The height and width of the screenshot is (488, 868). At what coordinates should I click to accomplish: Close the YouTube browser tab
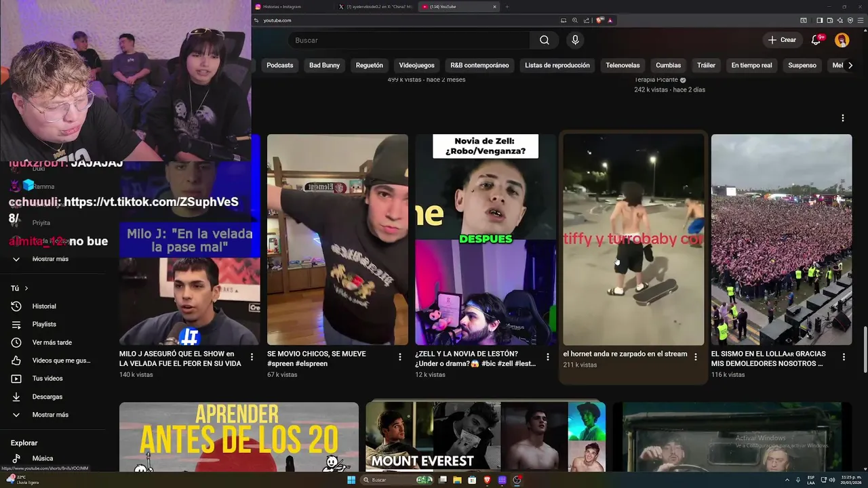coord(494,7)
